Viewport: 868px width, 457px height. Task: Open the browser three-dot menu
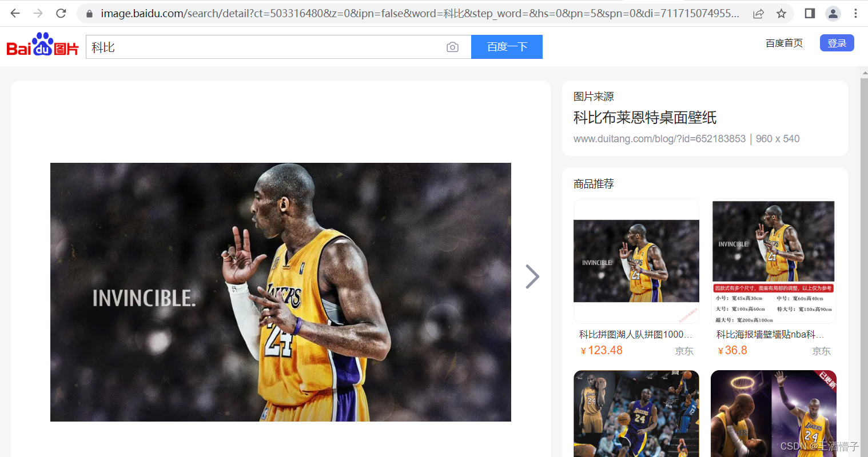coord(855,13)
